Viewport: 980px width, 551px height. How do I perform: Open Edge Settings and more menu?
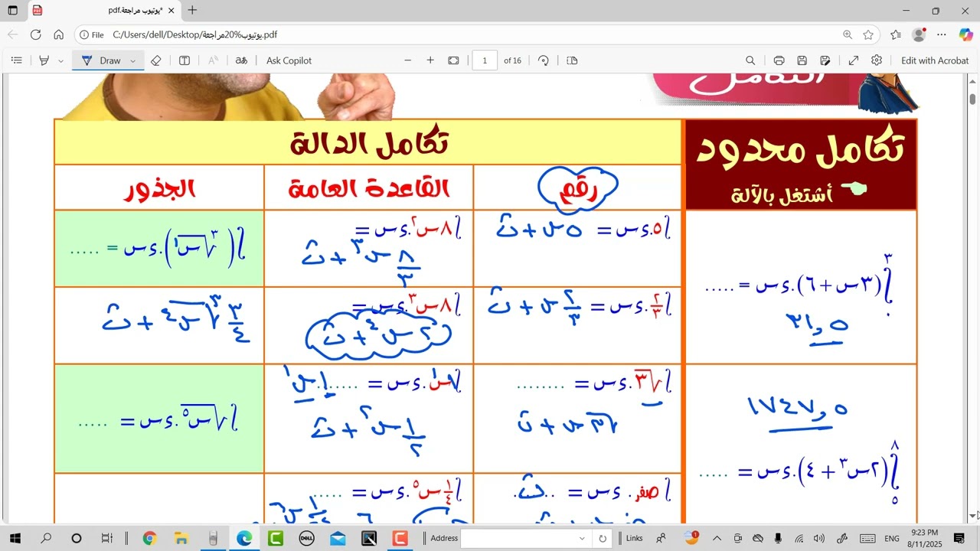pos(942,34)
